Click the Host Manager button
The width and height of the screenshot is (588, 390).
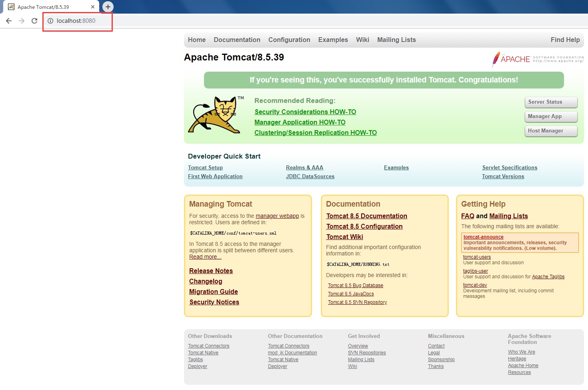(x=551, y=131)
